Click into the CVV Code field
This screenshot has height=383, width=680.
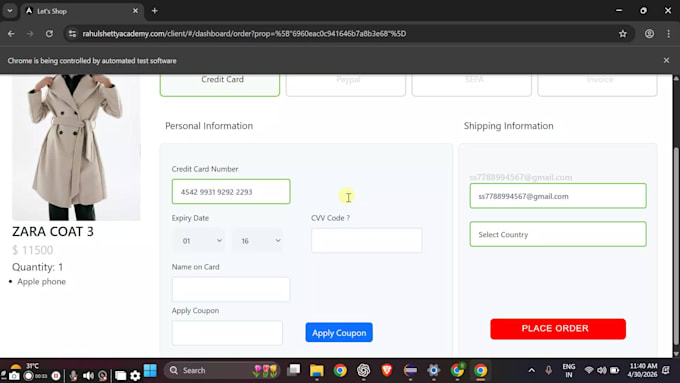point(366,240)
